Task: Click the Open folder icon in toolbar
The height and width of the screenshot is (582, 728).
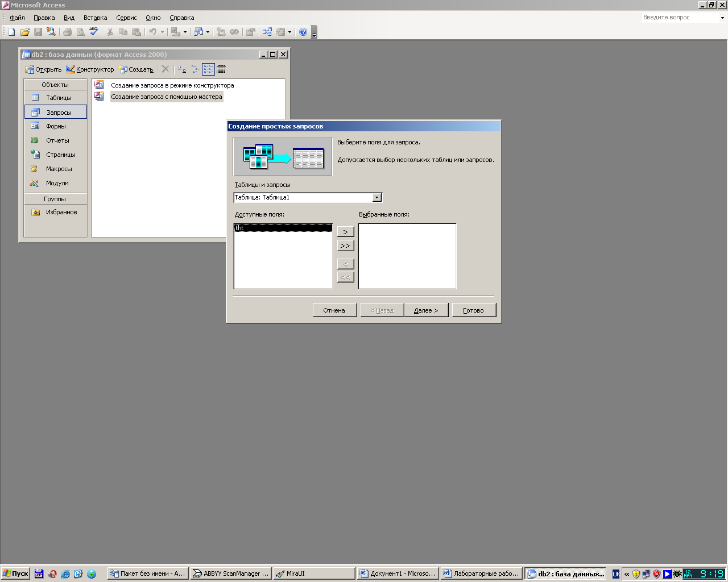Action: [x=24, y=32]
